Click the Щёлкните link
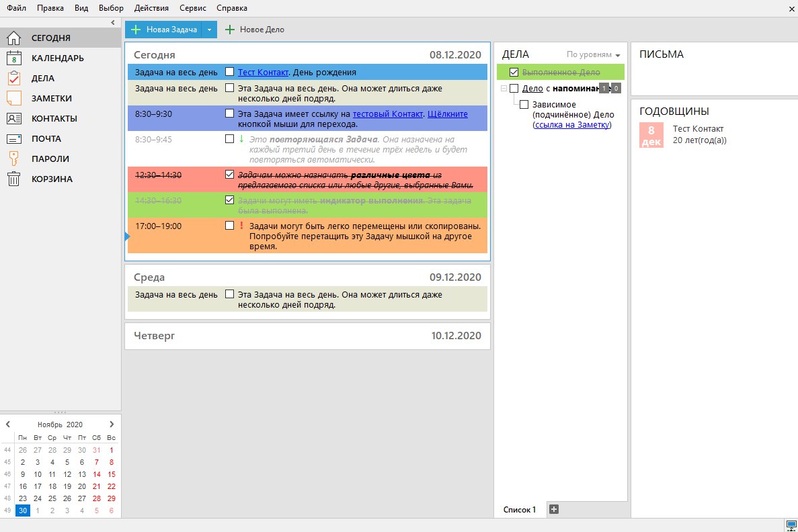 (447, 114)
